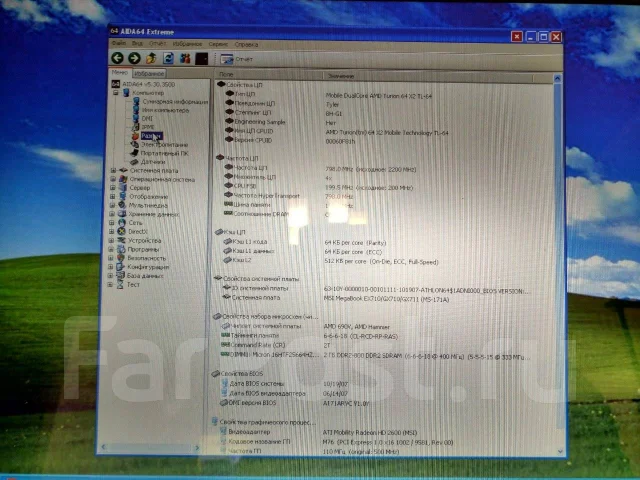
Task: Open the Сервис menu
Action: [218, 44]
